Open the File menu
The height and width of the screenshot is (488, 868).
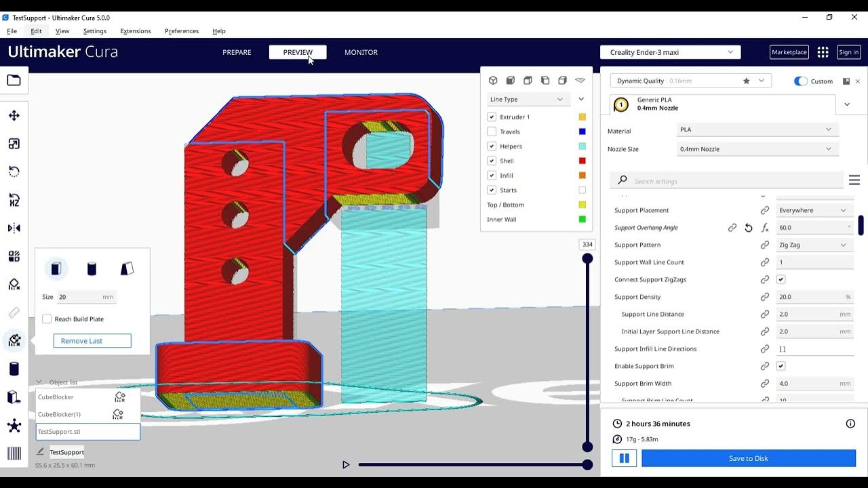point(12,31)
